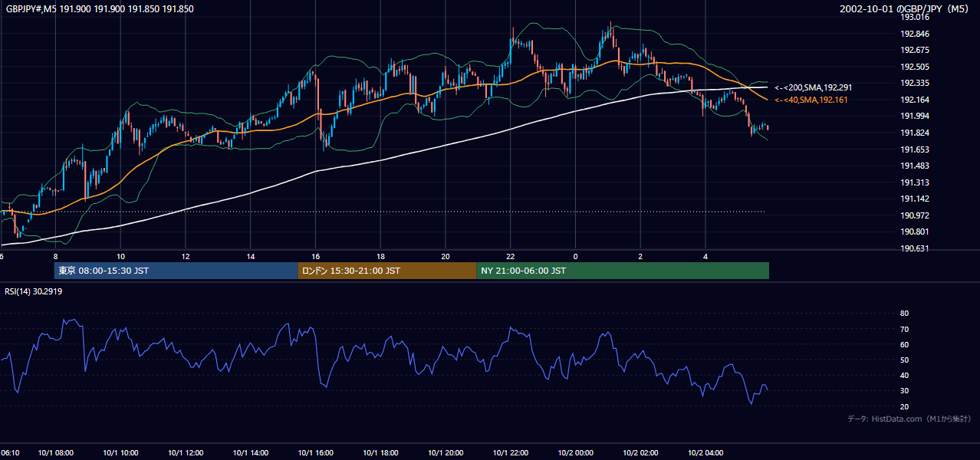
Task: Click price axis value 190.801
Action: click(x=915, y=232)
